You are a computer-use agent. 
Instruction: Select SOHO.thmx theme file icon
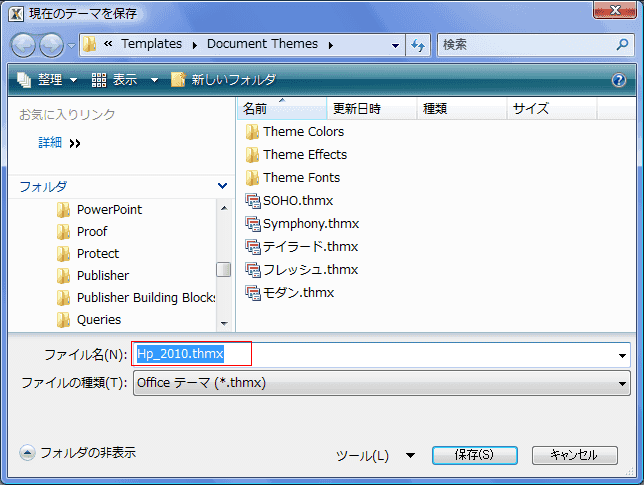pos(253,201)
